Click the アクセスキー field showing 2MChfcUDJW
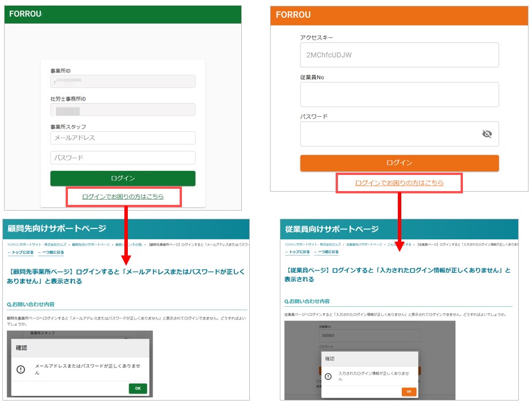This screenshot has width=532, height=404. click(400, 55)
